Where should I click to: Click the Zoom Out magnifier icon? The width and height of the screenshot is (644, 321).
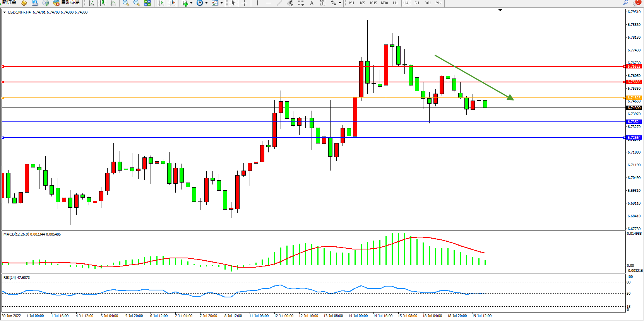point(137,3)
